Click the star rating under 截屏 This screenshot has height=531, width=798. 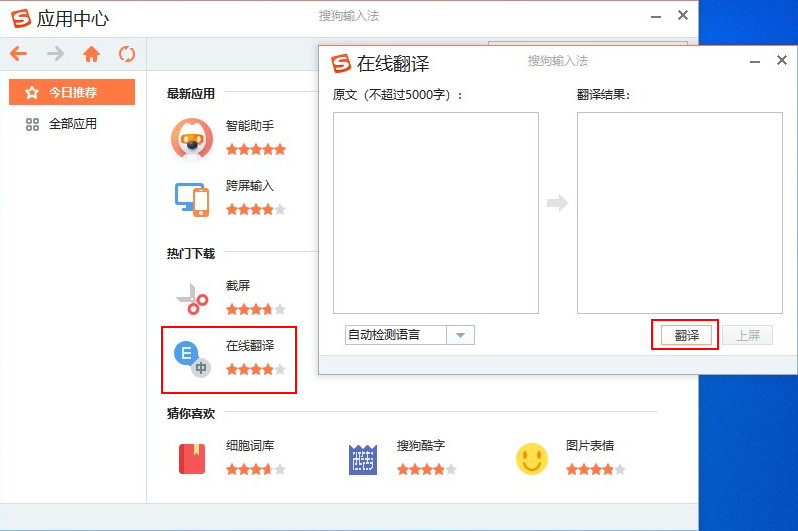[x=256, y=309]
